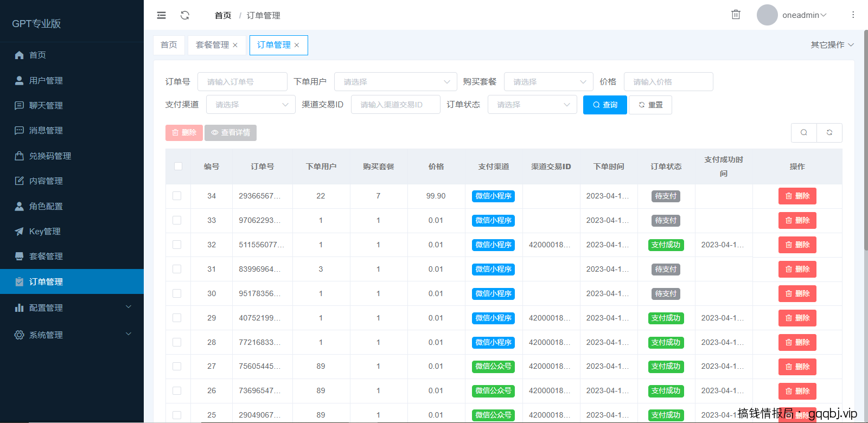The image size is (868, 423).
Task: Check the checkbox for order 33
Action: (x=177, y=220)
